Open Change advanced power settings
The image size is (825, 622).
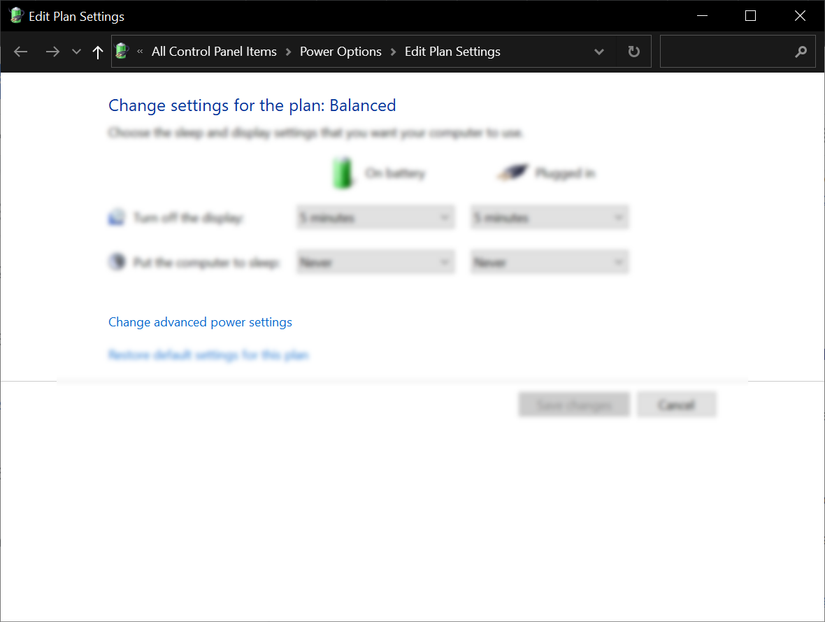(200, 322)
